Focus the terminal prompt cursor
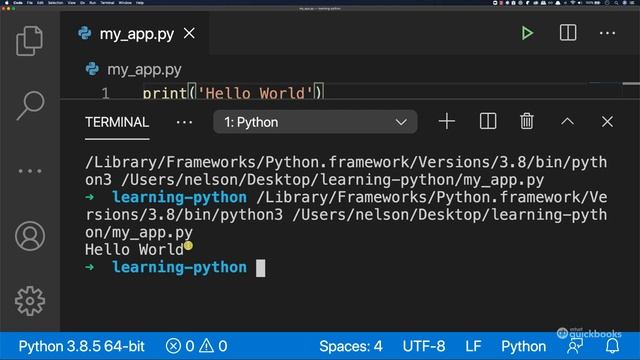Screen dimensions: 640x360 pyautogui.click(x=260, y=268)
